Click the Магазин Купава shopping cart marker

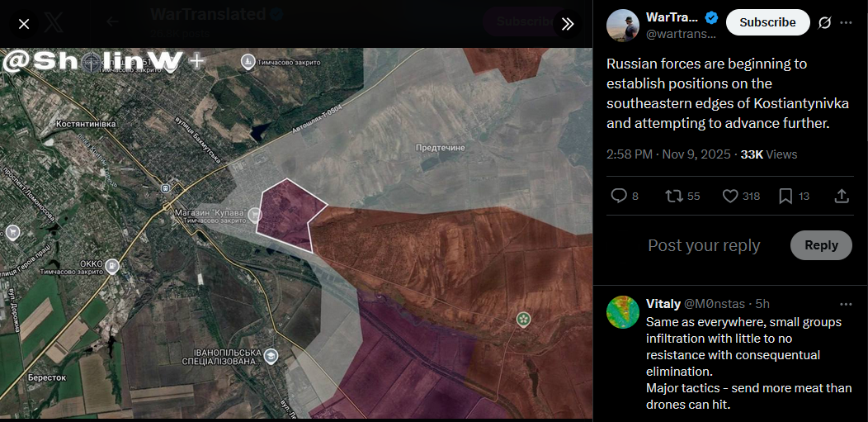255,213
